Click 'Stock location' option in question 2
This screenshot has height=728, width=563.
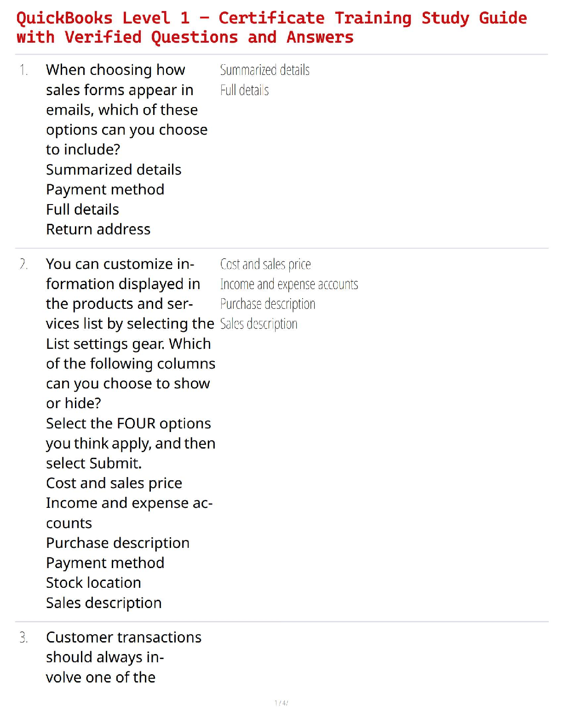[93, 583]
